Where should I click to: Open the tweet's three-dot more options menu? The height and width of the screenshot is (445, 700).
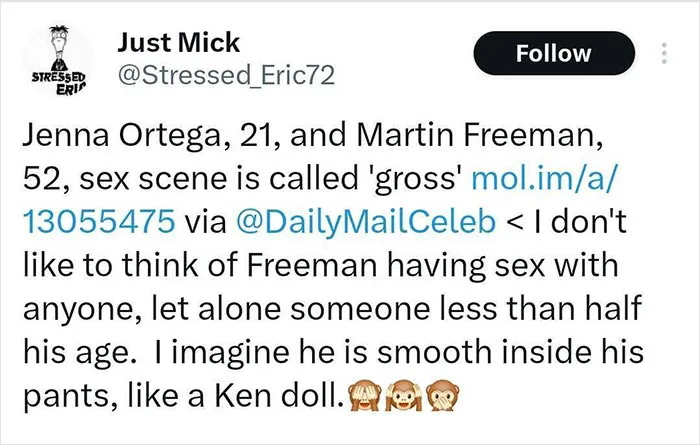coord(664,53)
